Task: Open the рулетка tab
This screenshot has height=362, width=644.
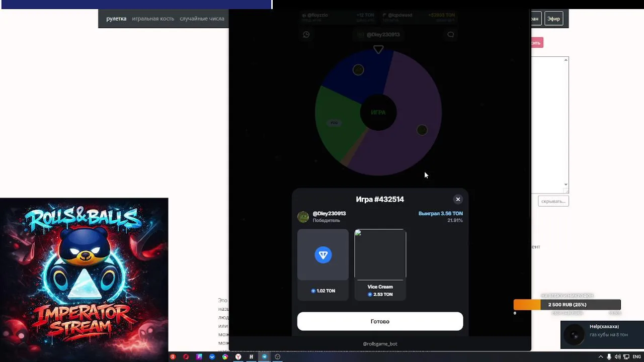Action: [116, 19]
